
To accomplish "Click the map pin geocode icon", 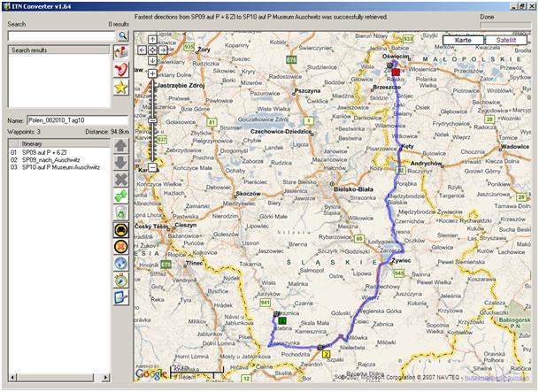I will [x=121, y=52].
